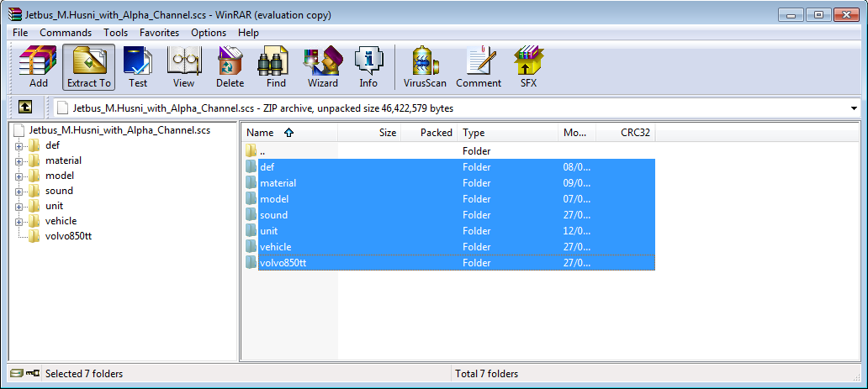868x389 pixels.
Task: Click the Delete toolbar icon
Action: (230, 67)
